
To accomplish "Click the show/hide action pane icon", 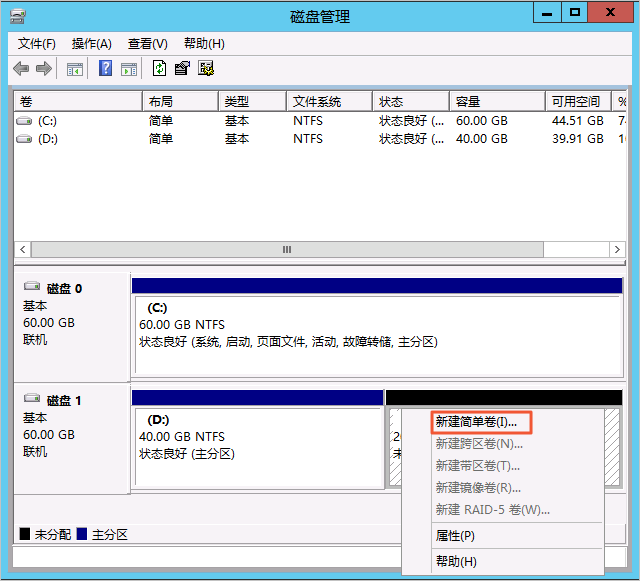I will [129, 68].
